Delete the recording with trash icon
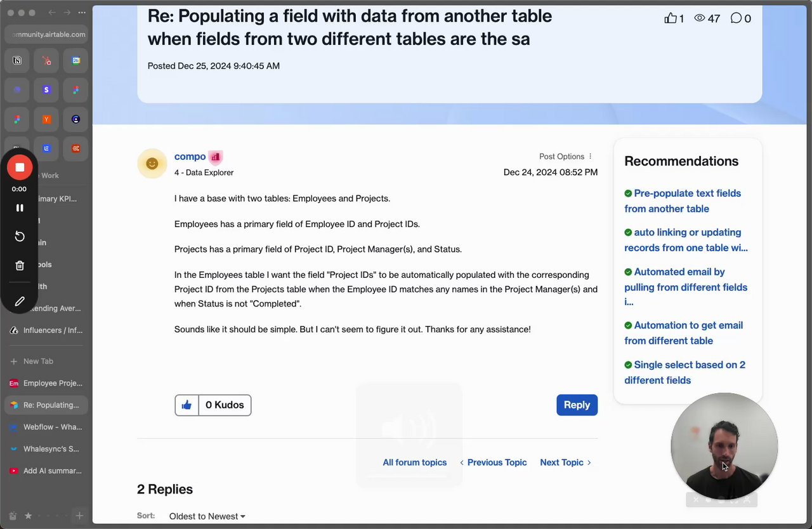The width and height of the screenshot is (812, 529). [x=20, y=266]
